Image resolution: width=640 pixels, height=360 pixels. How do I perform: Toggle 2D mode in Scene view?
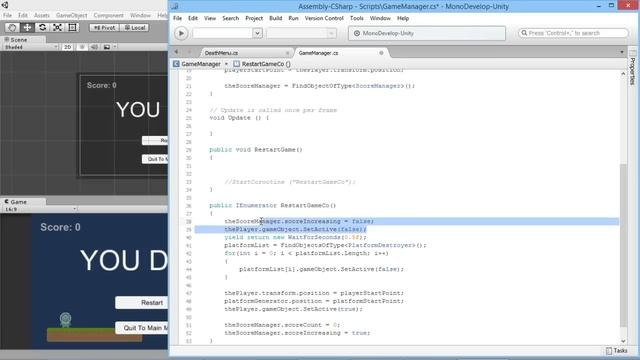(x=67, y=47)
